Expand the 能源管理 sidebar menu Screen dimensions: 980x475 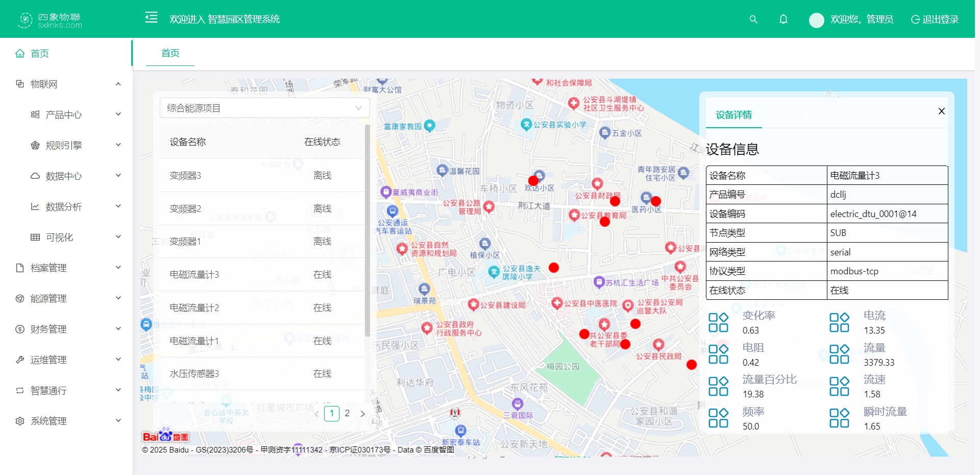[x=69, y=299]
